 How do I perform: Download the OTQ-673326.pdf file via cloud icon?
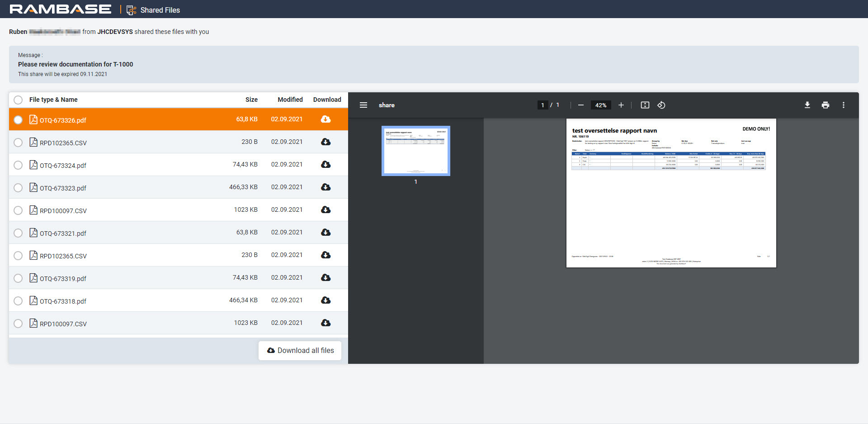click(325, 119)
